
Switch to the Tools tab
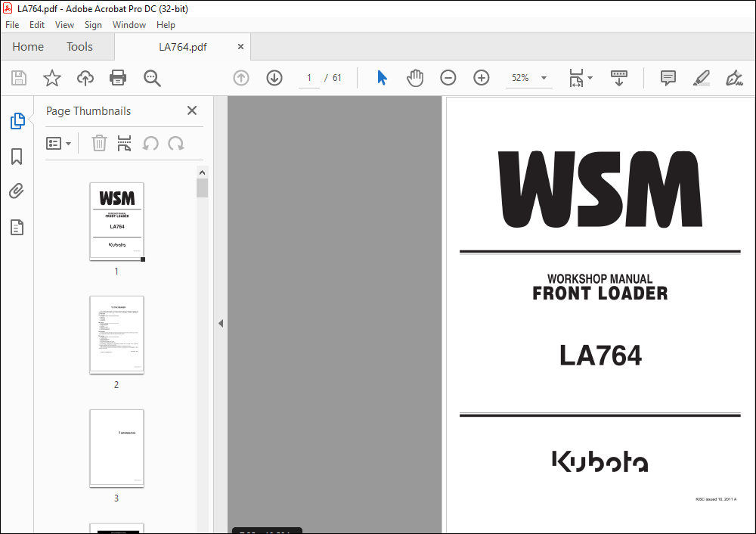coord(79,47)
